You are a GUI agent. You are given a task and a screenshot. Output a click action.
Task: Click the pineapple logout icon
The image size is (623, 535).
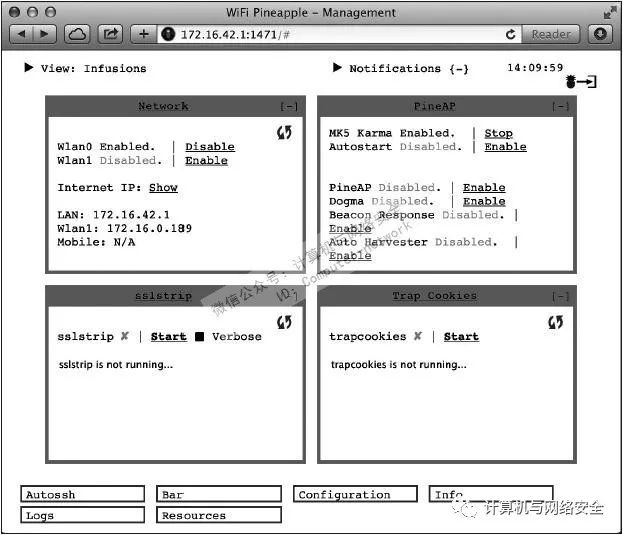click(x=581, y=82)
